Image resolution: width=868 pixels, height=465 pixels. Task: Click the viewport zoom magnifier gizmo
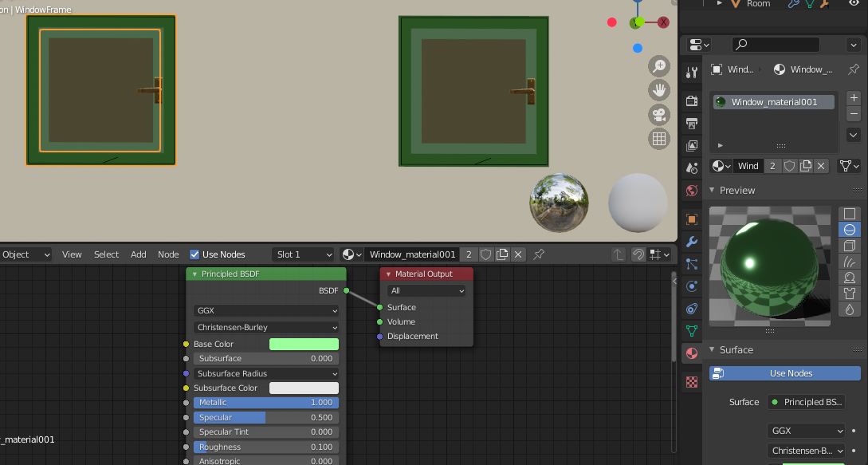click(658, 66)
